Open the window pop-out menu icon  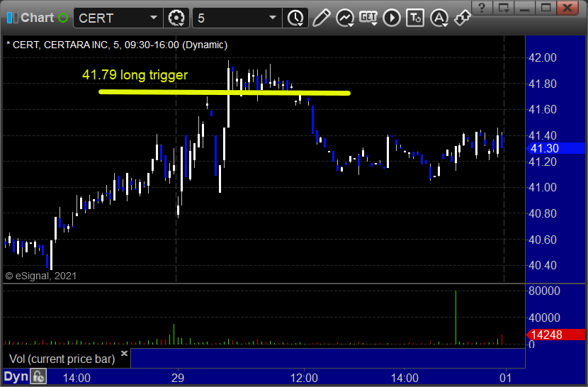coord(504,7)
